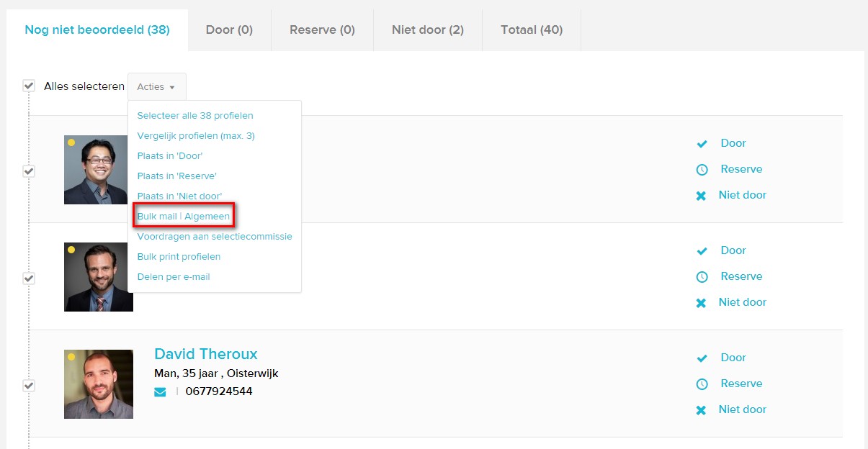Choose Plaats in 'Reserve' from Acties menu

(x=177, y=176)
